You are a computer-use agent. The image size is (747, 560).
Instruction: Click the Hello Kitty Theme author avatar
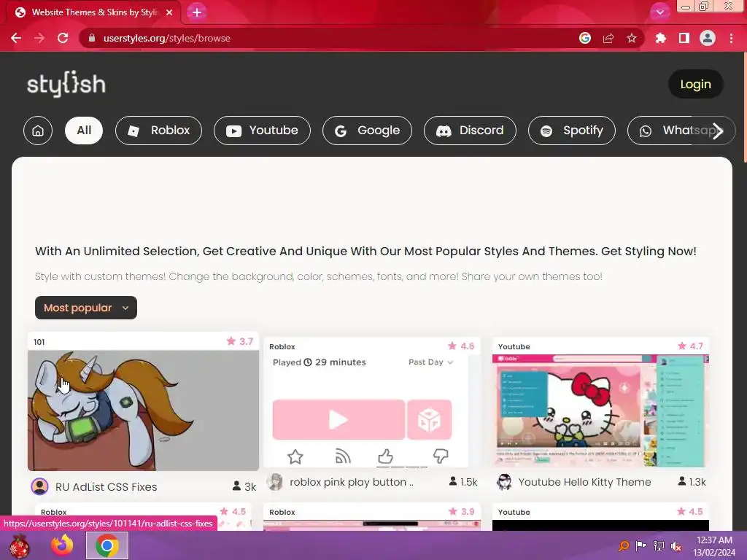[505, 482]
